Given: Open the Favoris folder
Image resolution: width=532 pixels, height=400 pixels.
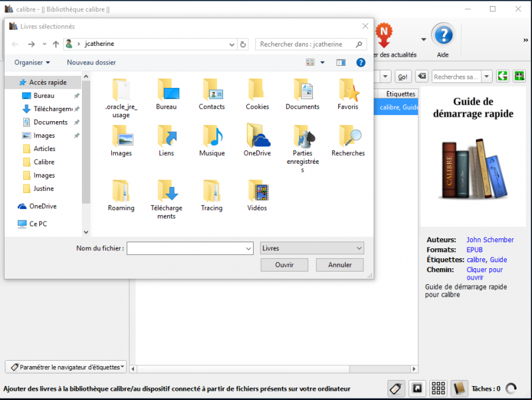Looking at the screenshot, I should click(348, 94).
